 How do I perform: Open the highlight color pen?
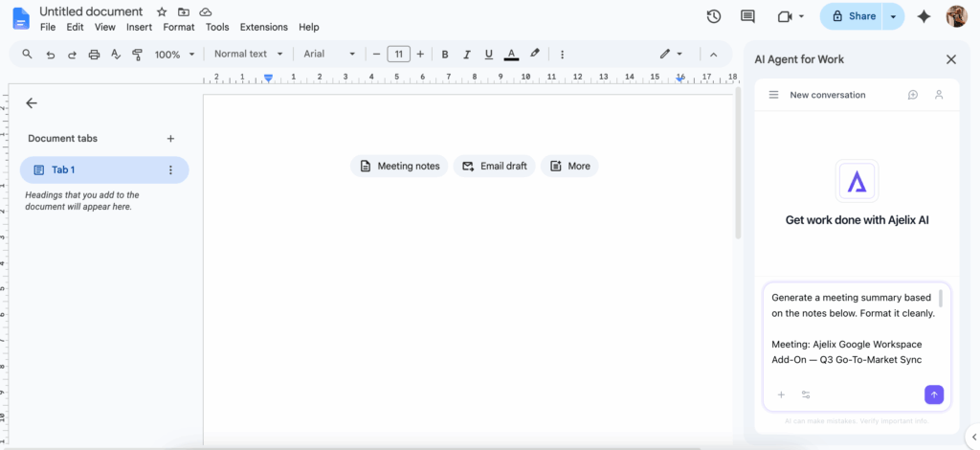tap(534, 54)
